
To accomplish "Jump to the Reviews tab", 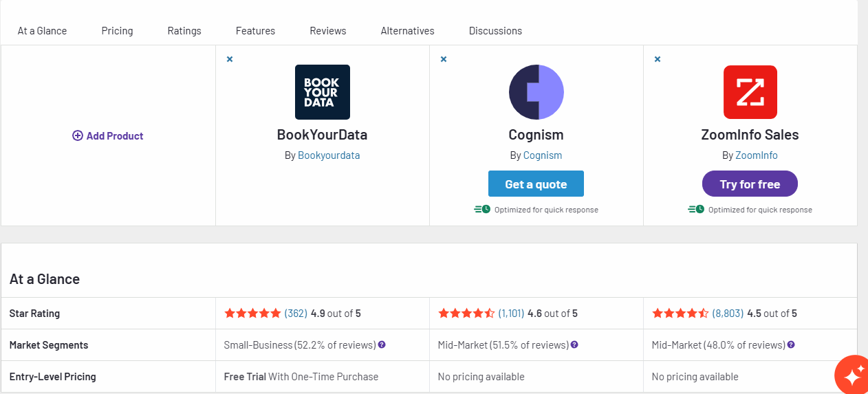I will pos(328,30).
